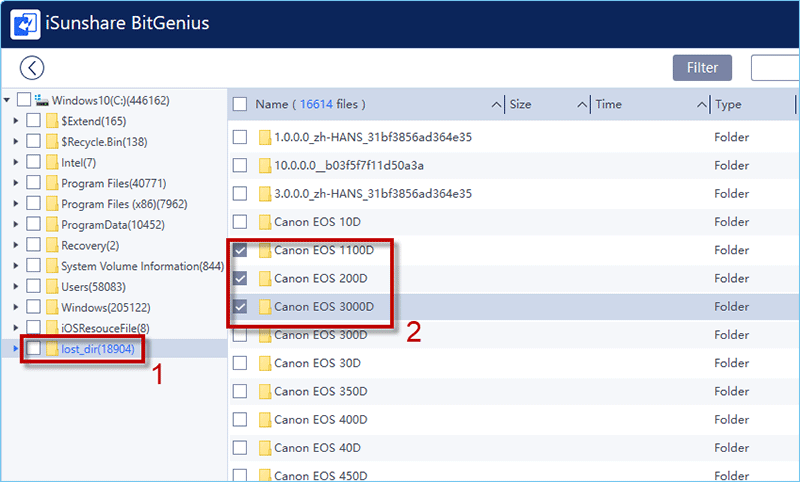Select the Windows(205122) tree entry
The image size is (800, 482).
pyautogui.click(x=106, y=308)
